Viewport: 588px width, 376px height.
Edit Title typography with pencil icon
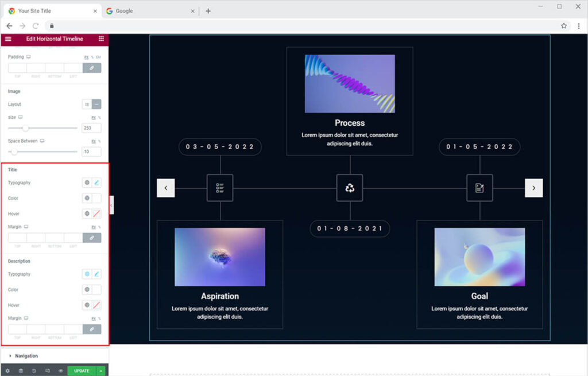pyautogui.click(x=96, y=183)
